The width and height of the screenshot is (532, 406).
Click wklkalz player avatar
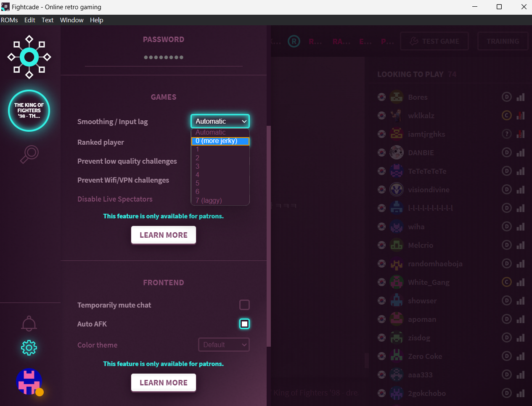pyautogui.click(x=397, y=115)
